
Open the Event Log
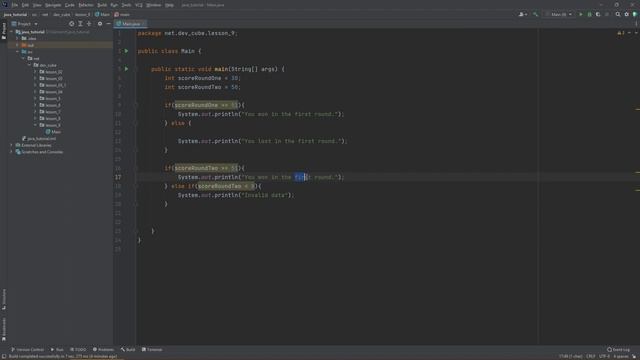(618, 349)
